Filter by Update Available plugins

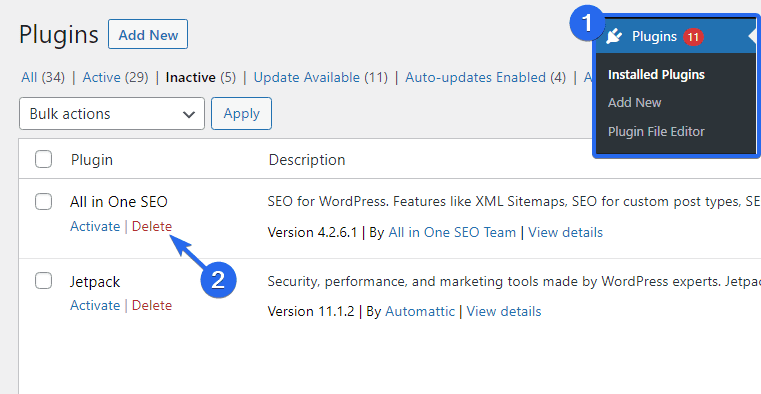[320, 78]
